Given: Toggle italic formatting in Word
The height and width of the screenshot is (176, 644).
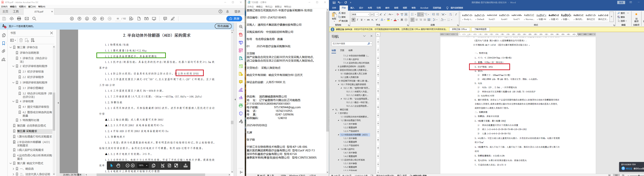Looking at the screenshot, I should tap(357, 20).
